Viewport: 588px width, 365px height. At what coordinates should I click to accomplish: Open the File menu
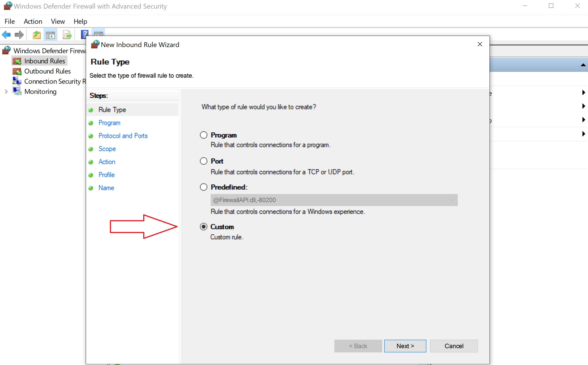click(x=10, y=21)
